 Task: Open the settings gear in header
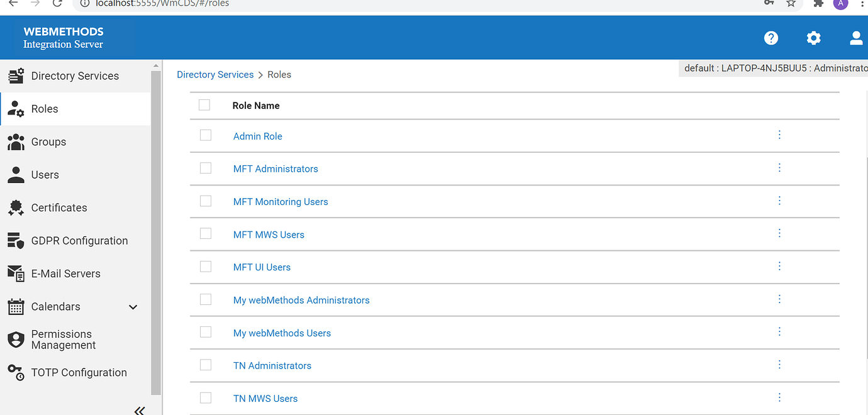[813, 38]
